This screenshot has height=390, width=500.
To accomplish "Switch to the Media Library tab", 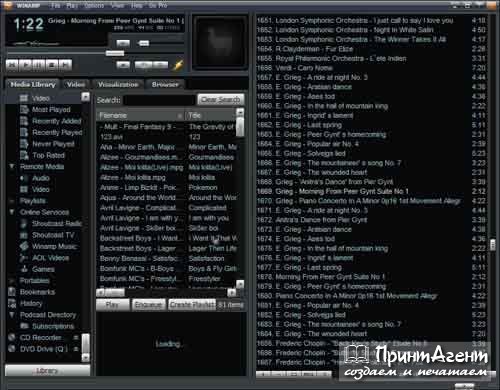I will click(x=32, y=84).
